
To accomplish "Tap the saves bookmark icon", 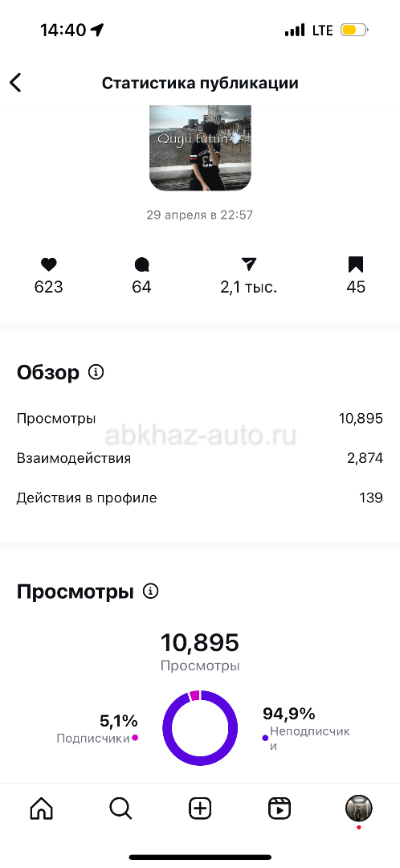I will tap(356, 264).
